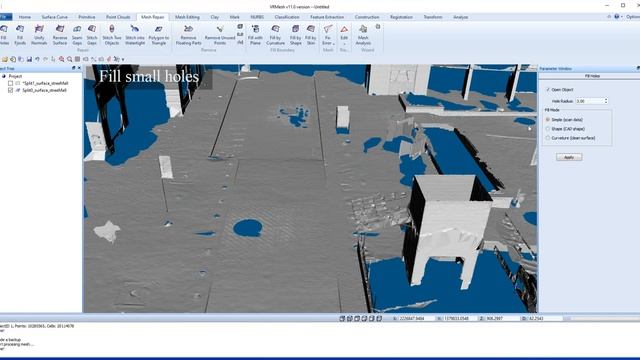Run Remove Unused Points
640x360 pixels.
click(x=220, y=35)
